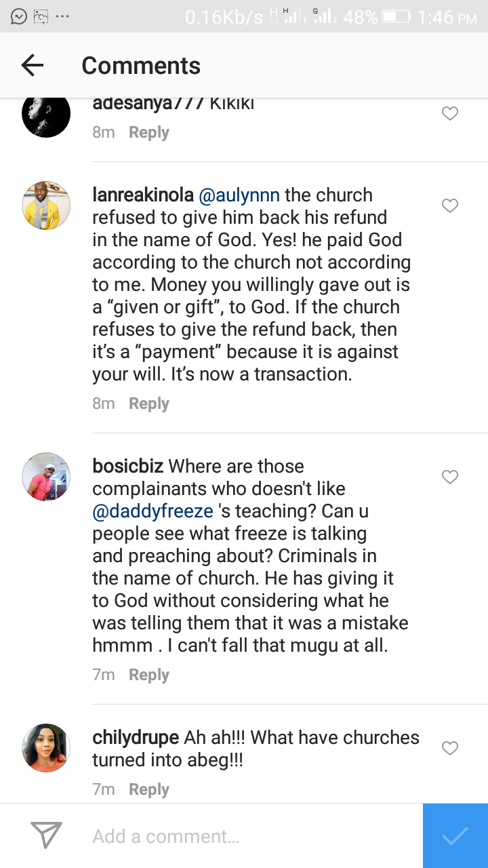Tap the battery status icon

[x=396, y=16]
